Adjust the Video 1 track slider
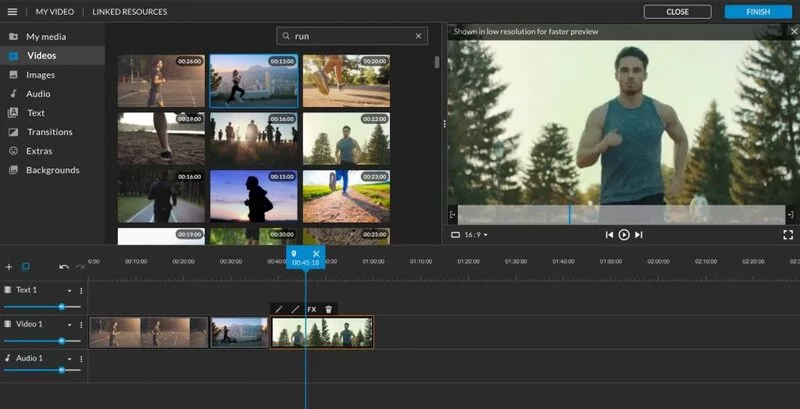This screenshot has height=409, width=800. 42,341
